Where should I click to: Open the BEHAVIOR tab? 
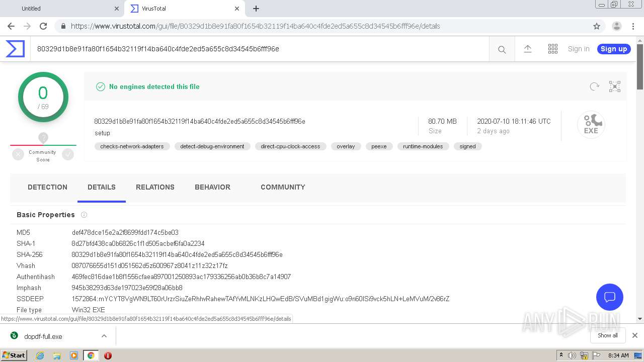coord(212,187)
